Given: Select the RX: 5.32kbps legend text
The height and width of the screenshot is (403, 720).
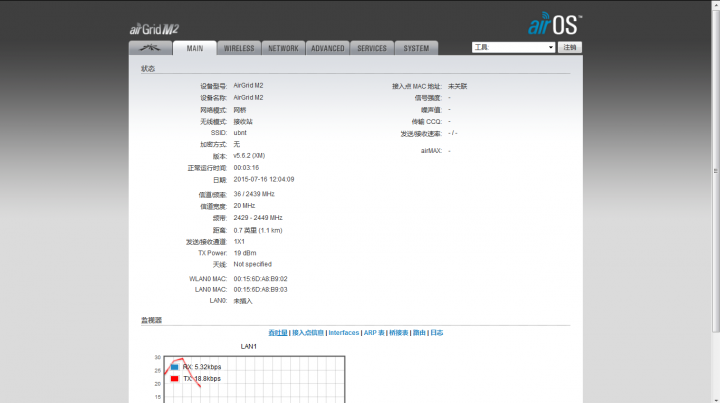Looking at the screenshot, I should click(x=202, y=367).
